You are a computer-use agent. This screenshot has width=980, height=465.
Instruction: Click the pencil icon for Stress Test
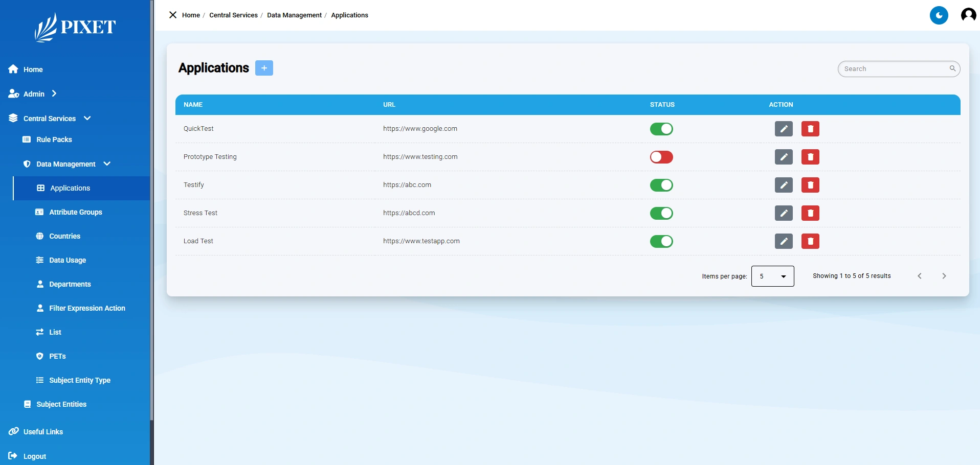(x=784, y=213)
